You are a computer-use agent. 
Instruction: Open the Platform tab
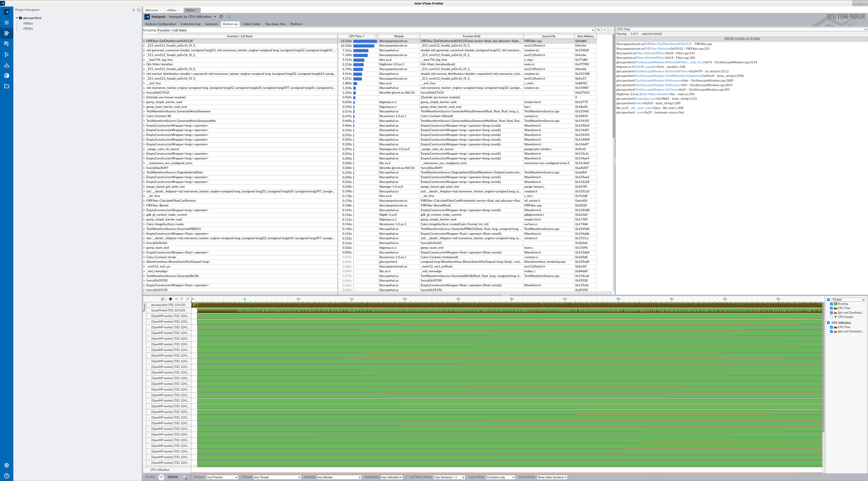pos(296,24)
